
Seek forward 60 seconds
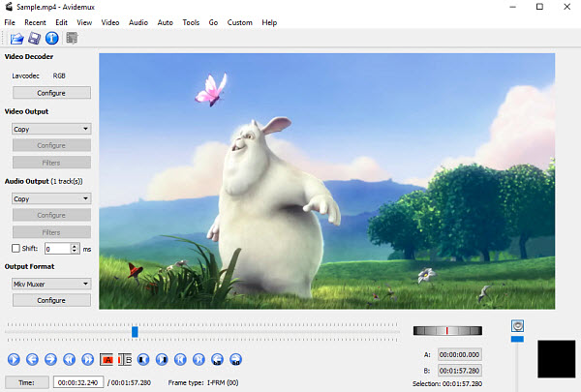click(236, 359)
